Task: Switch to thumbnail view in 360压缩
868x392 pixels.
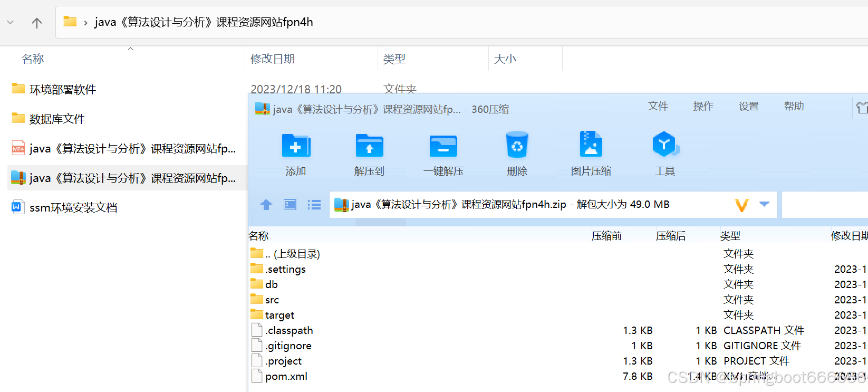Action: (x=290, y=205)
